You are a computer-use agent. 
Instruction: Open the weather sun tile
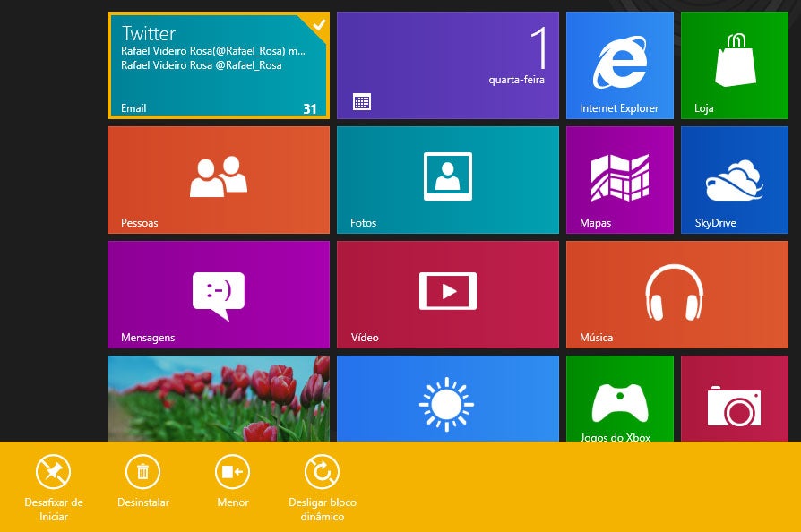click(447, 399)
